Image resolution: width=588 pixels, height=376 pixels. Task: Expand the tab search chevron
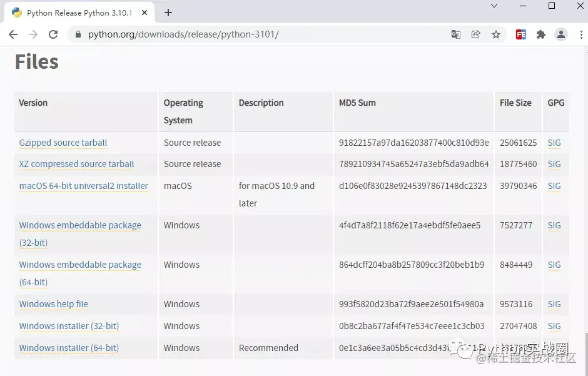click(494, 6)
